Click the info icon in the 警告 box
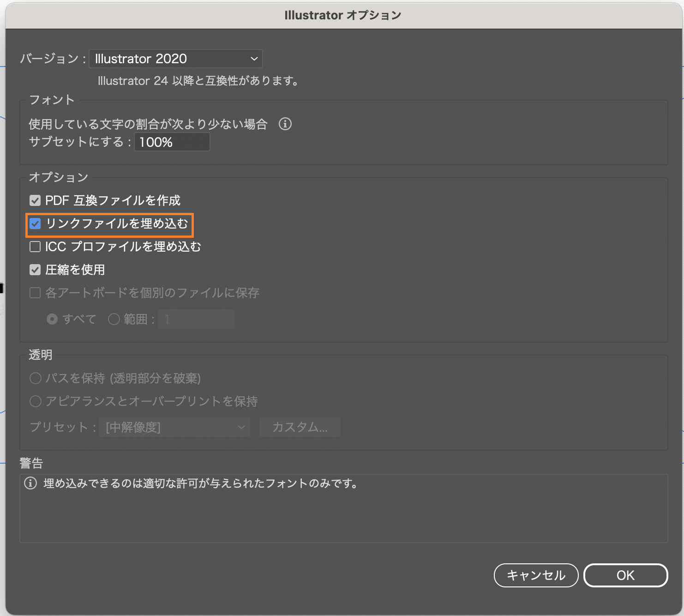 pyautogui.click(x=30, y=483)
